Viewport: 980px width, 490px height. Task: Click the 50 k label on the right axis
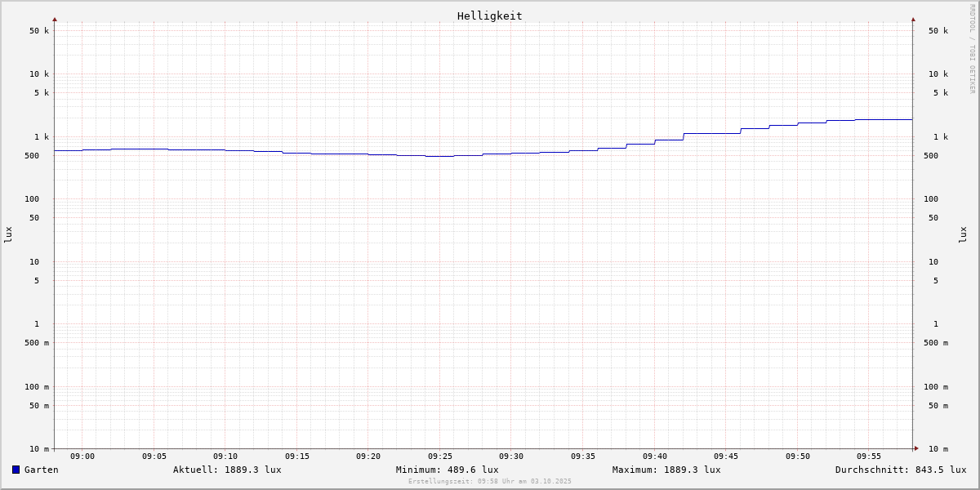938,31
